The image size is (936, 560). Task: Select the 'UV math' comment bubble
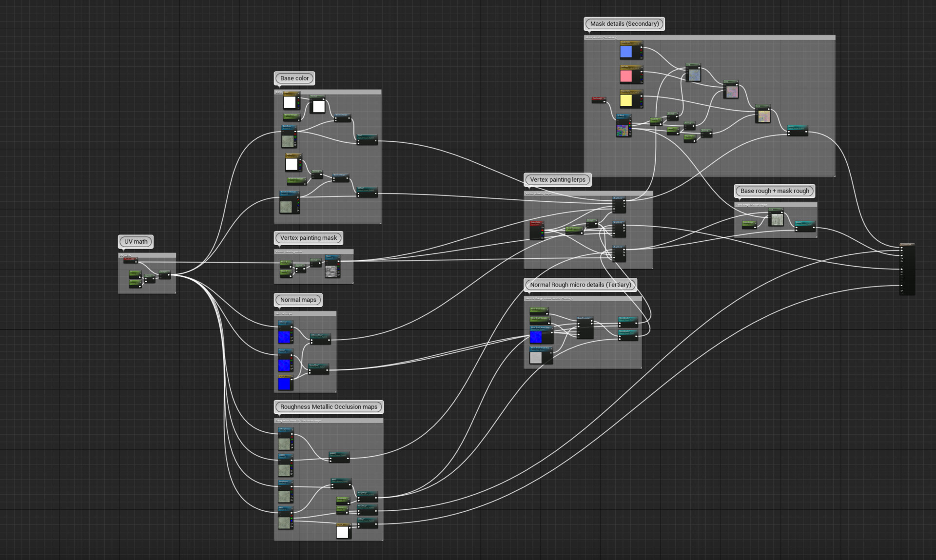(x=136, y=242)
